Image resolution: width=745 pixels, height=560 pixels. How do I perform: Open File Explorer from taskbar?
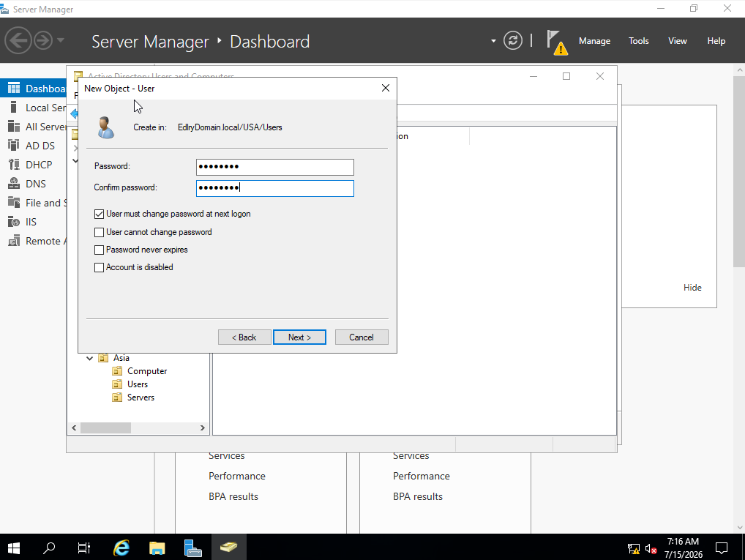pyautogui.click(x=157, y=548)
